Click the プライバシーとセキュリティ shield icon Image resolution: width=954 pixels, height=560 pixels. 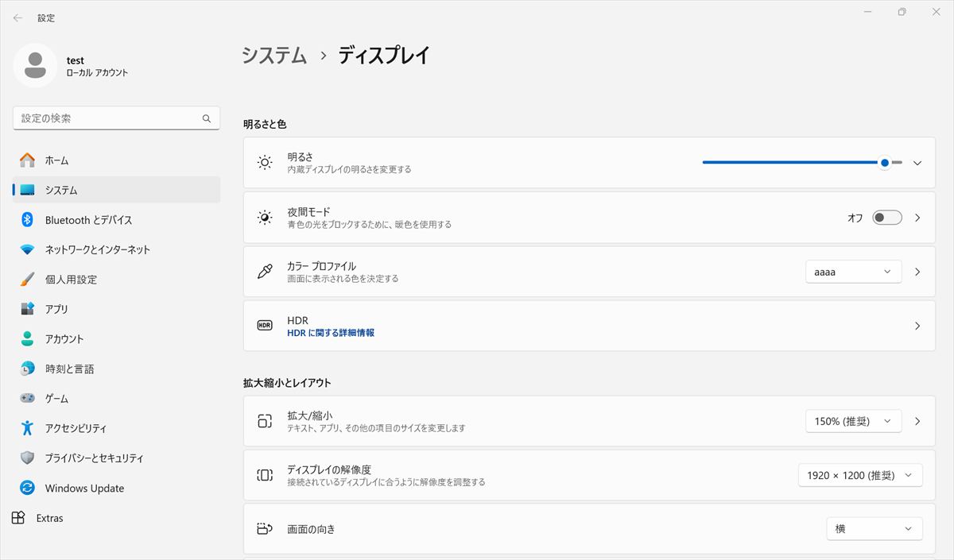[28, 458]
